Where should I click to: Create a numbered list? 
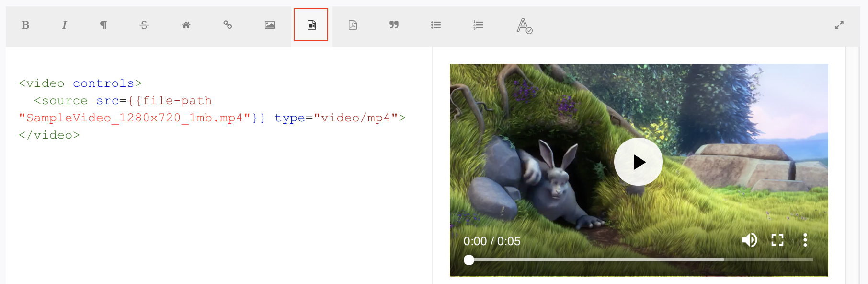(478, 25)
